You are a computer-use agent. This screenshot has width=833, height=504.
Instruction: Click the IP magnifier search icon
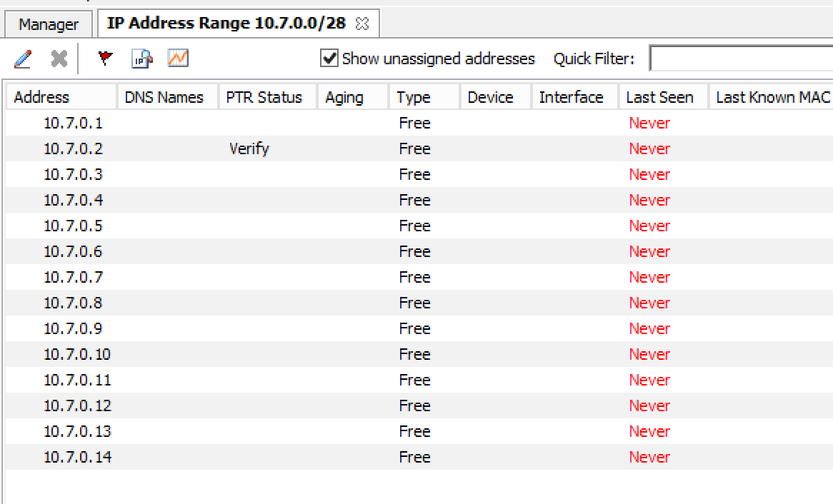[x=142, y=59]
